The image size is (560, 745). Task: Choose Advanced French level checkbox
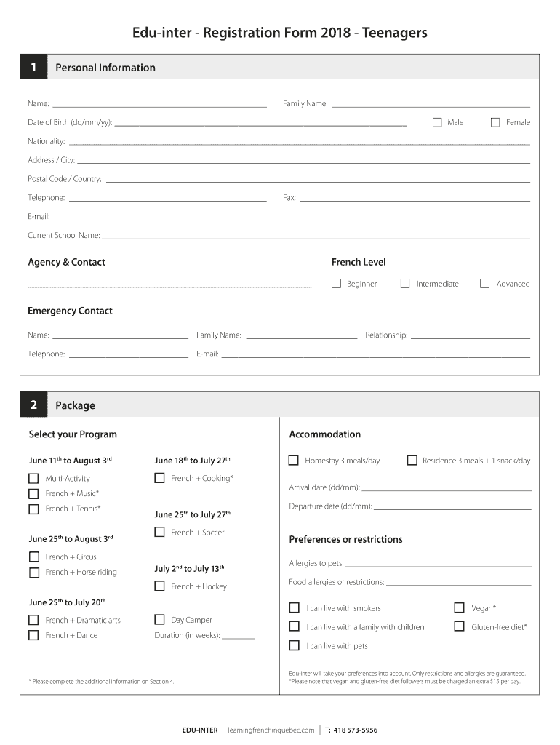[x=484, y=284]
